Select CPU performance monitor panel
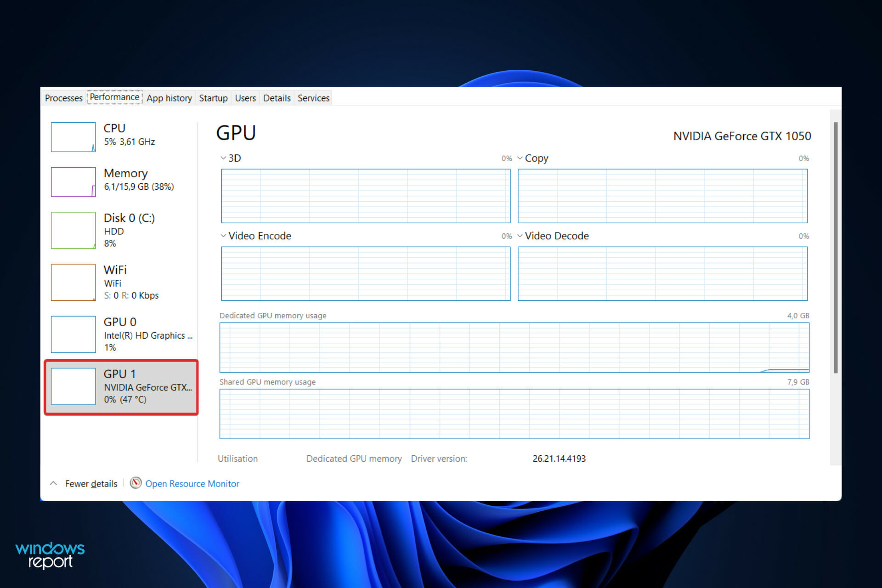 click(x=121, y=135)
